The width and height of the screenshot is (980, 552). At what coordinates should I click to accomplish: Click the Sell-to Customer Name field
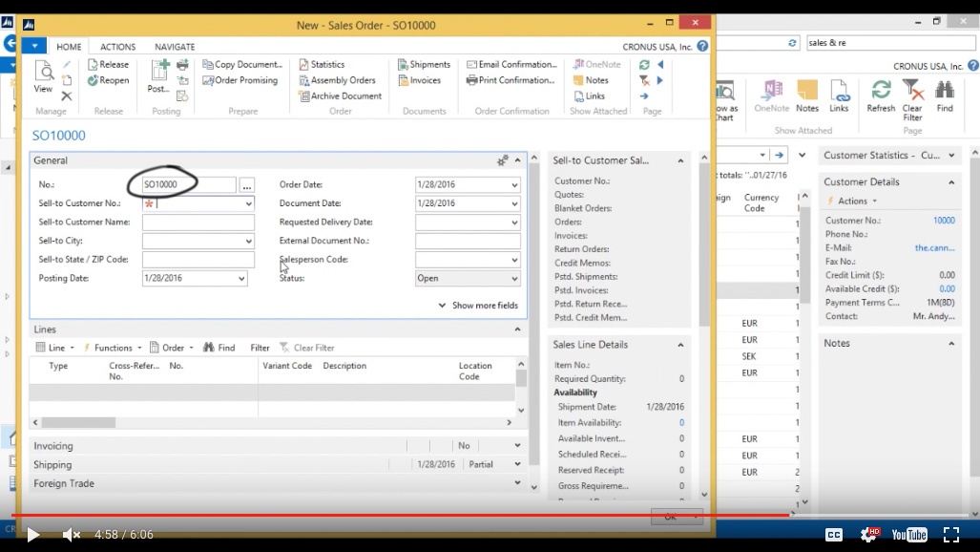coord(198,223)
